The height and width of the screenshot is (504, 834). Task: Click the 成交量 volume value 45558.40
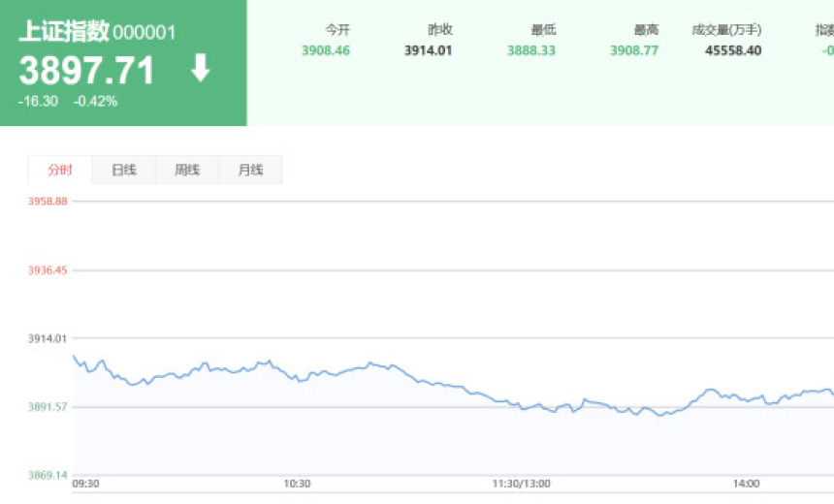coord(733,50)
